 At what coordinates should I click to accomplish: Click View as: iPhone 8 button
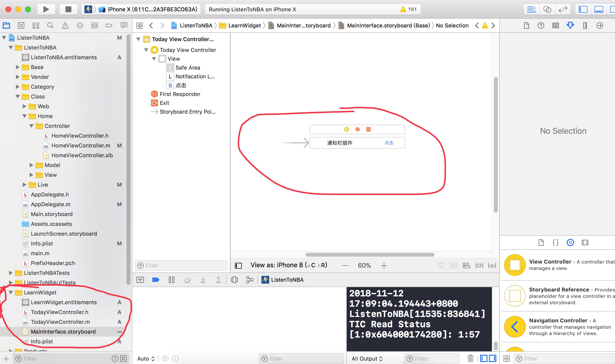(x=288, y=265)
